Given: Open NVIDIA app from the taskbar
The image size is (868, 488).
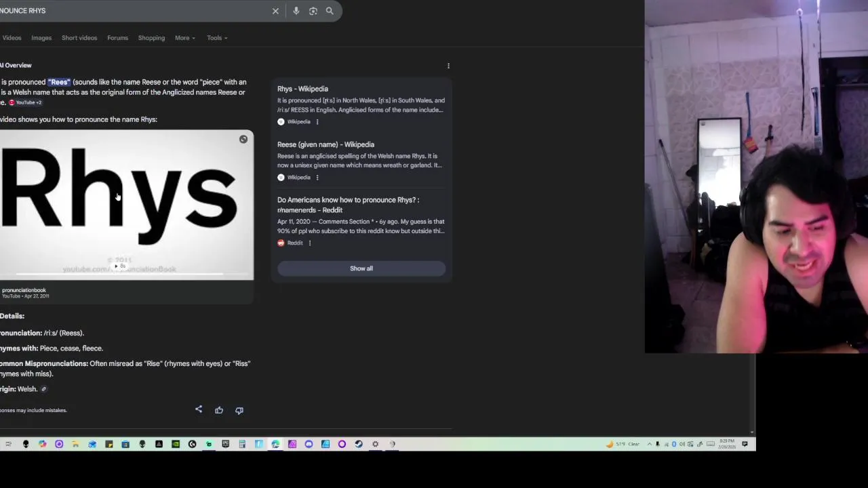Looking at the screenshot, I should point(176,444).
